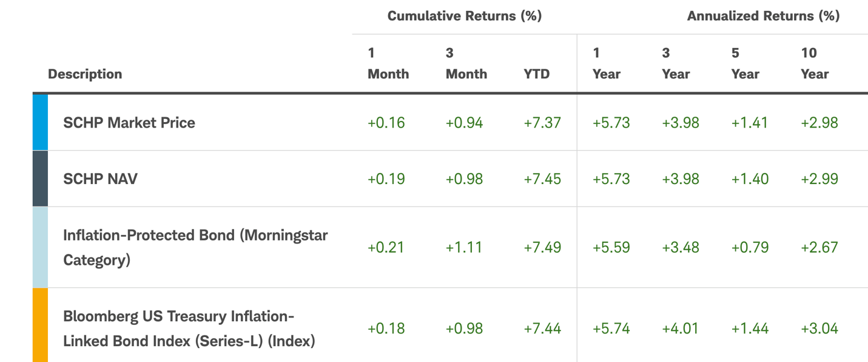Image resolution: width=868 pixels, height=362 pixels.
Task: Click Morningstar Category 3 Month value +1.11
Action: point(464,248)
